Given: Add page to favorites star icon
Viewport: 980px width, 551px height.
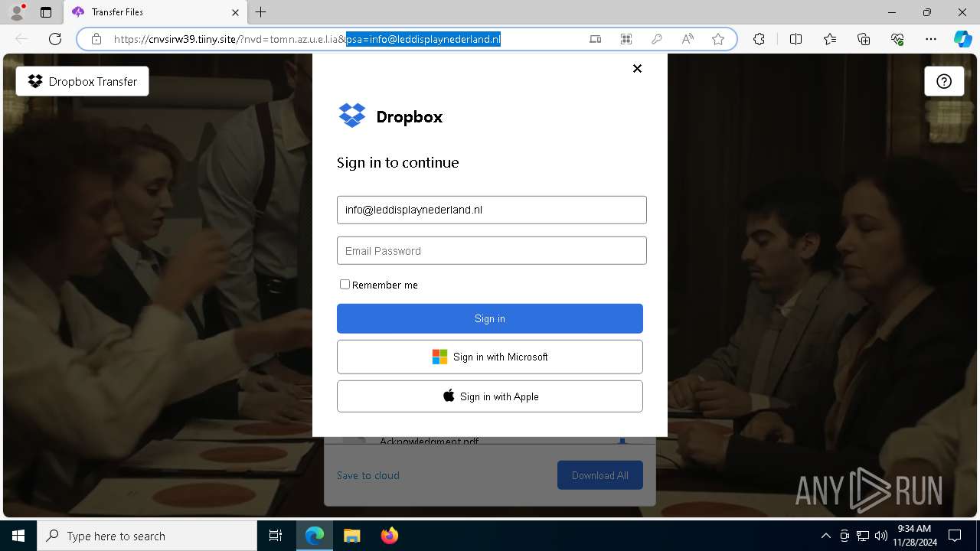Looking at the screenshot, I should pos(718,39).
